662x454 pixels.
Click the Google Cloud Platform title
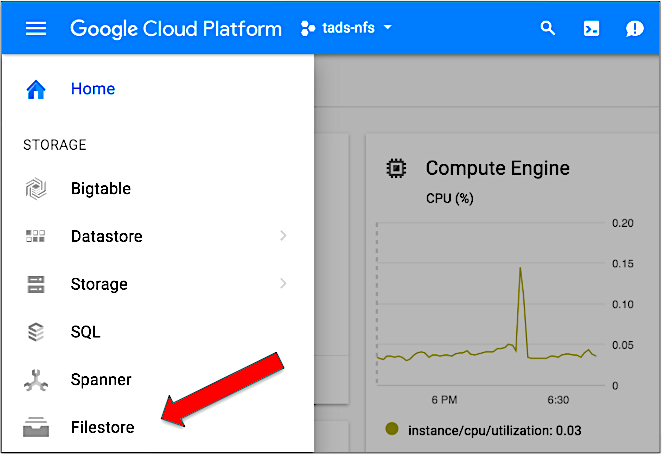176,28
